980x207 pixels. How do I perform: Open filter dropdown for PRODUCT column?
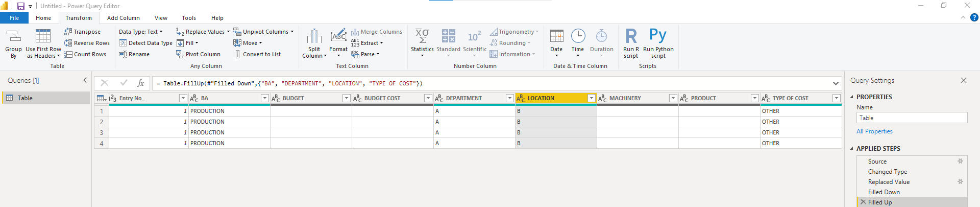754,98
